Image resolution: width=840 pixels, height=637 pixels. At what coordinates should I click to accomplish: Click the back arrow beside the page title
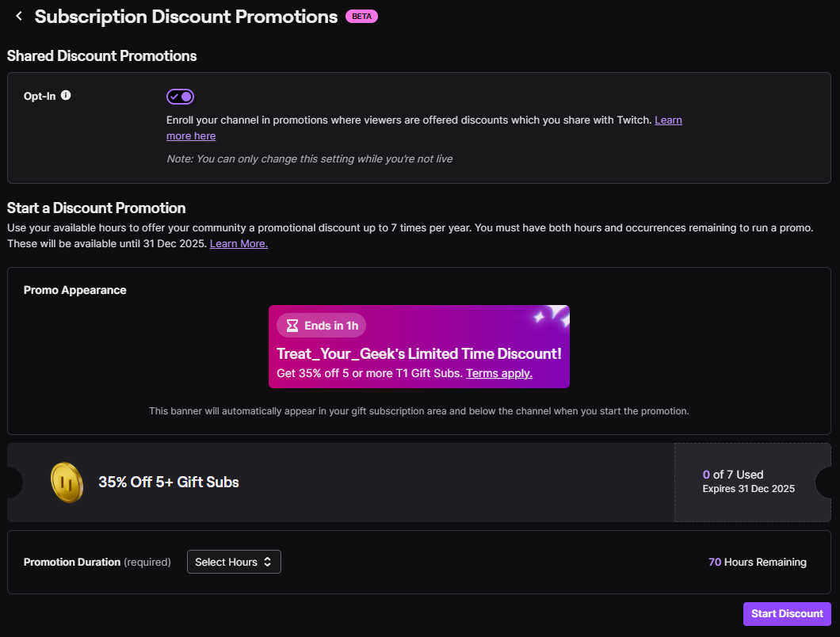pos(19,15)
